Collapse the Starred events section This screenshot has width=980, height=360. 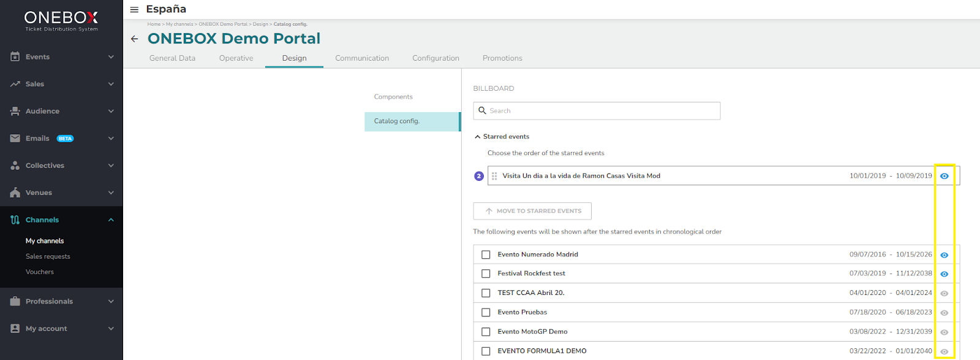478,137
